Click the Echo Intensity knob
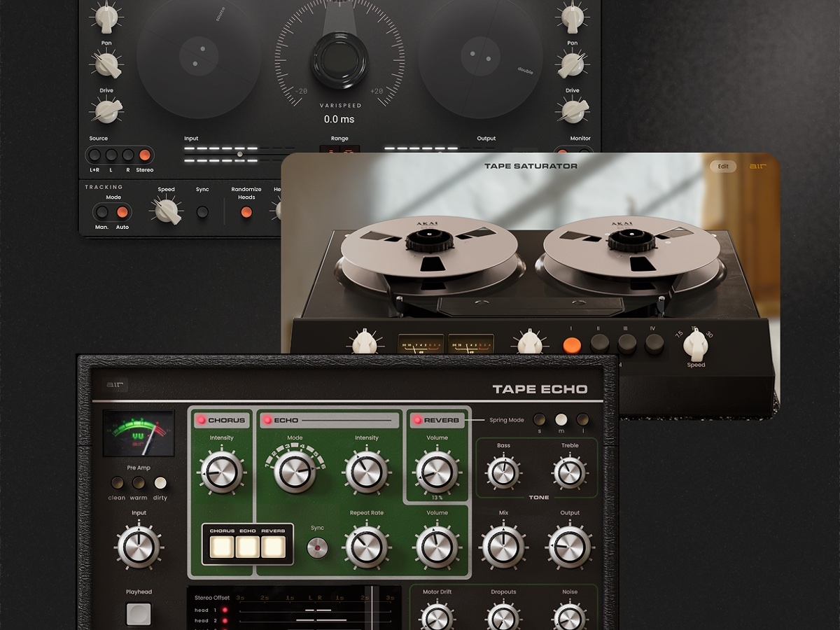This screenshot has width=840, height=630. pyautogui.click(x=367, y=472)
